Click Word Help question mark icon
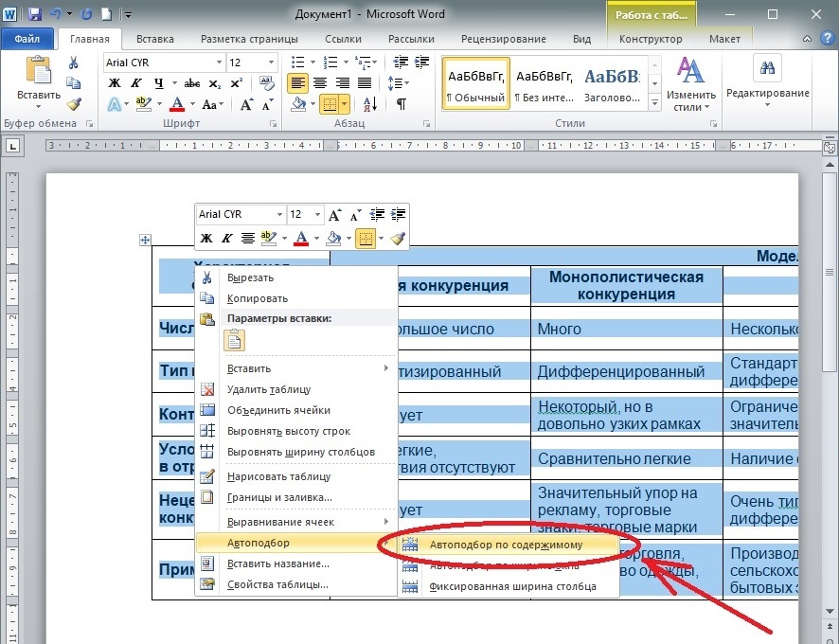Viewport: 839px width, 644px height. click(828, 39)
